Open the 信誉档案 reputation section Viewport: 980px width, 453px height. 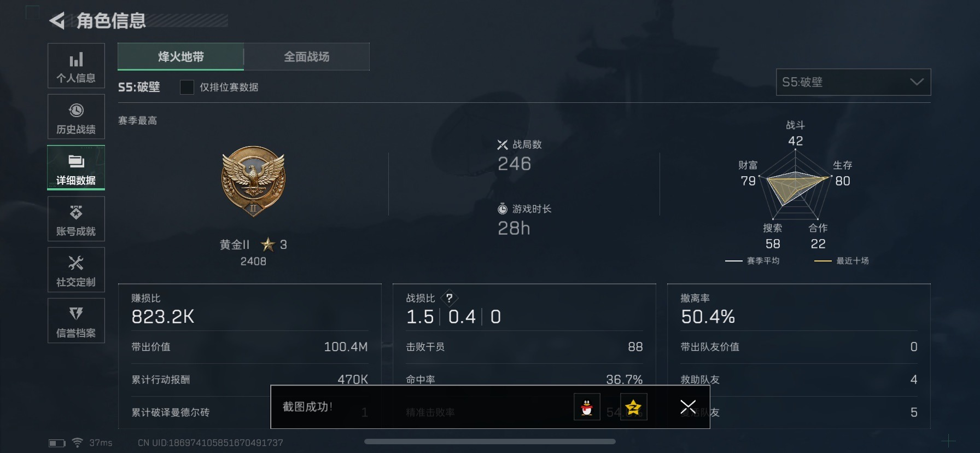click(76, 321)
